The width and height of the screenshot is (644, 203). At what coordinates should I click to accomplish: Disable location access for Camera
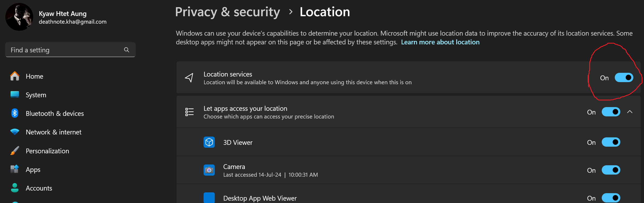click(x=611, y=170)
